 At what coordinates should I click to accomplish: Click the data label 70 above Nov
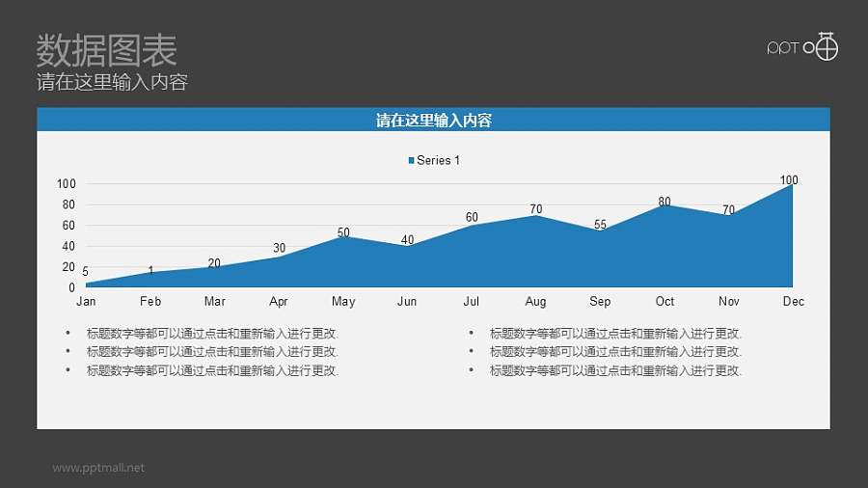[x=728, y=209]
